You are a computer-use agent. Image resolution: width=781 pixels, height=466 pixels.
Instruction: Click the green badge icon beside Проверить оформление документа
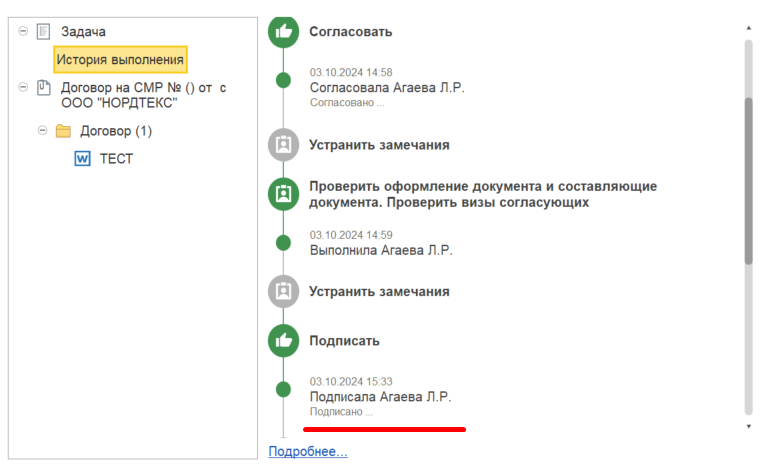point(283,194)
